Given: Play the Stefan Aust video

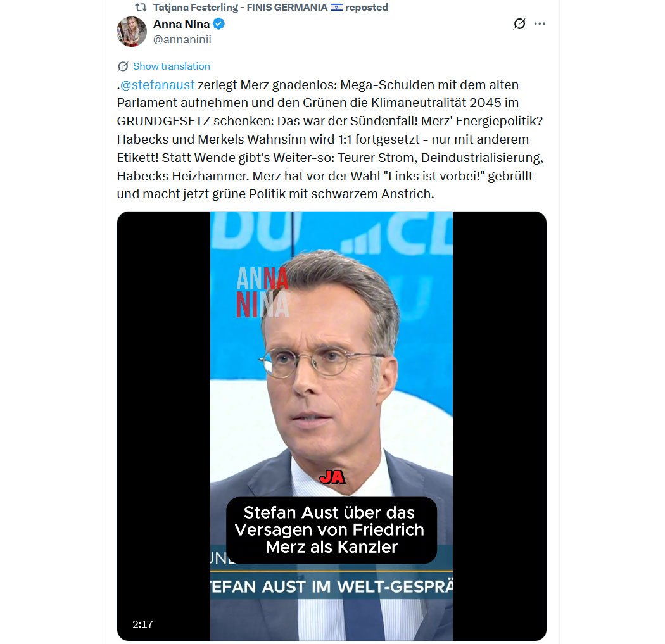Looking at the screenshot, I should 332,426.
